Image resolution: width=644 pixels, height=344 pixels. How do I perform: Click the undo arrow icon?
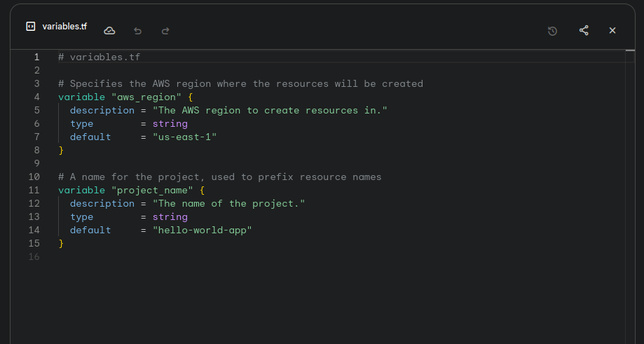[137, 31]
